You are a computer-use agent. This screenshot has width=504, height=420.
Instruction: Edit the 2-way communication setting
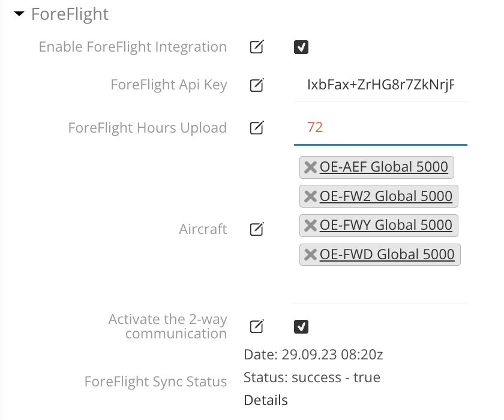[x=257, y=326]
